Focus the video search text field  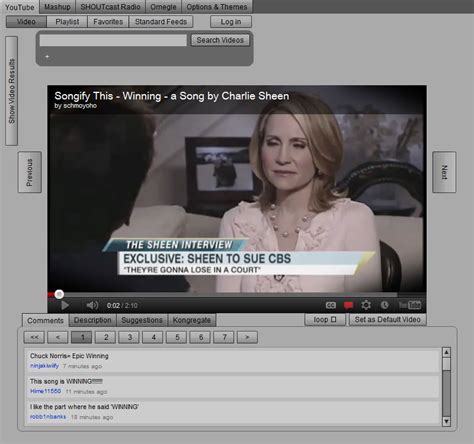pos(113,40)
